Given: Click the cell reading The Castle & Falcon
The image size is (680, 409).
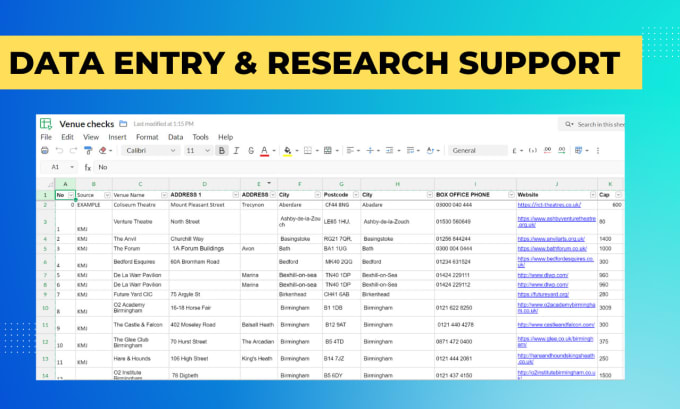Looking at the screenshot, I should point(141,325).
